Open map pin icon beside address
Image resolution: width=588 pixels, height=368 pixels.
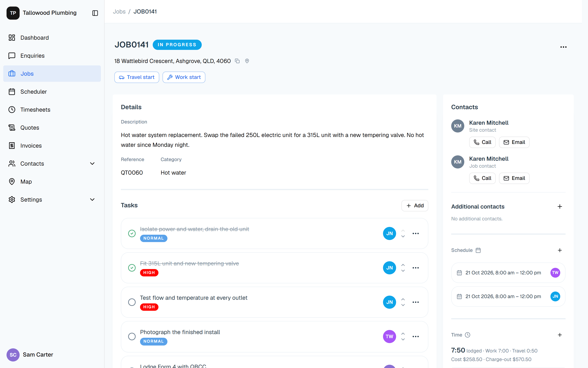[247, 61]
